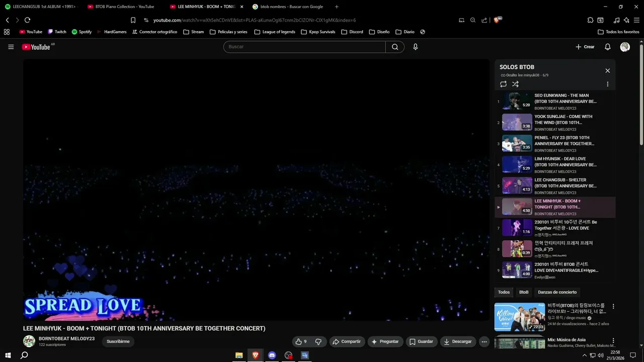Close the SOLOS BTOB playlist panel
Viewport: 644px width, 362px height.
click(607, 71)
